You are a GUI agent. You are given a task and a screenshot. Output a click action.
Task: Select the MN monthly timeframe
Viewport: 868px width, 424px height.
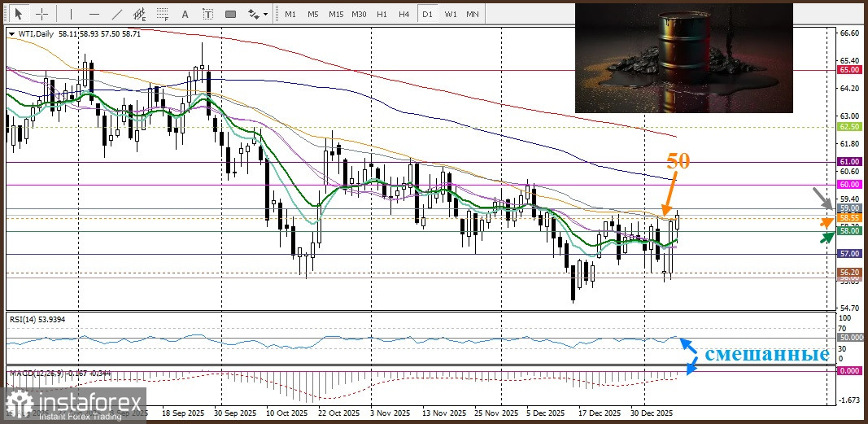click(472, 13)
